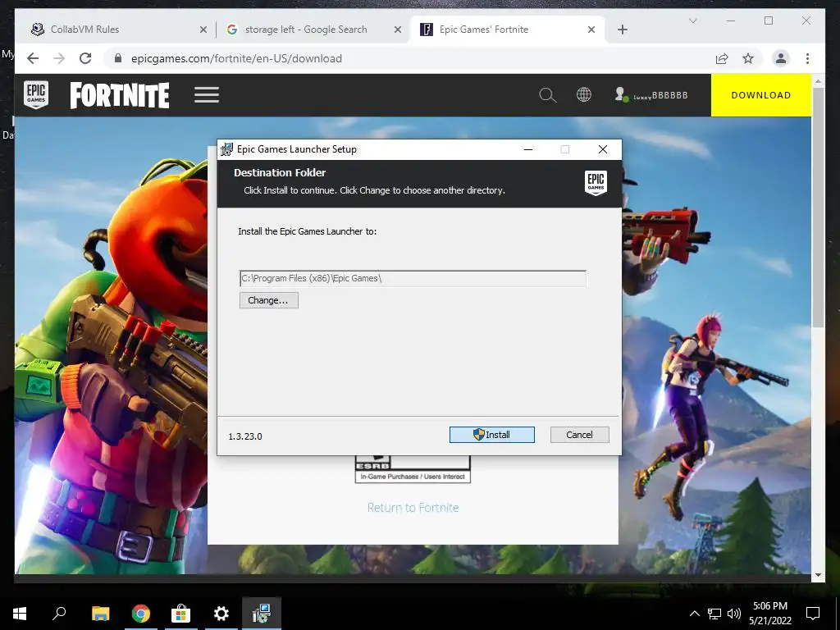Screen dimensions: 840x630
Task: Click the Fortnite logo in header
Action: [120, 95]
